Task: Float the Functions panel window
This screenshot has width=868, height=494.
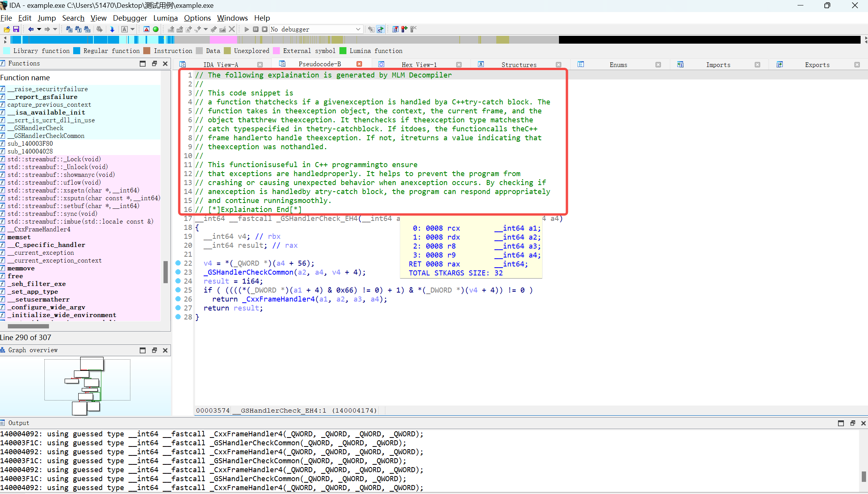Action: tap(154, 64)
